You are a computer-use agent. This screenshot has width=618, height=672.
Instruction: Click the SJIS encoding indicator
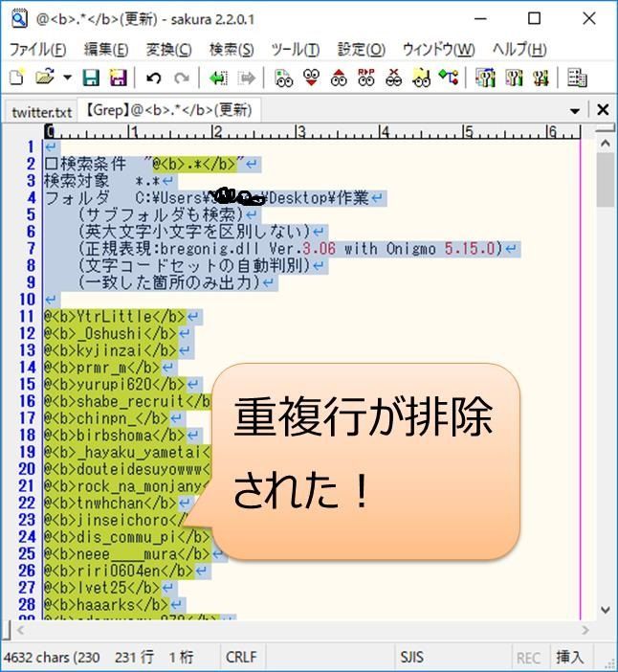click(x=411, y=657)
